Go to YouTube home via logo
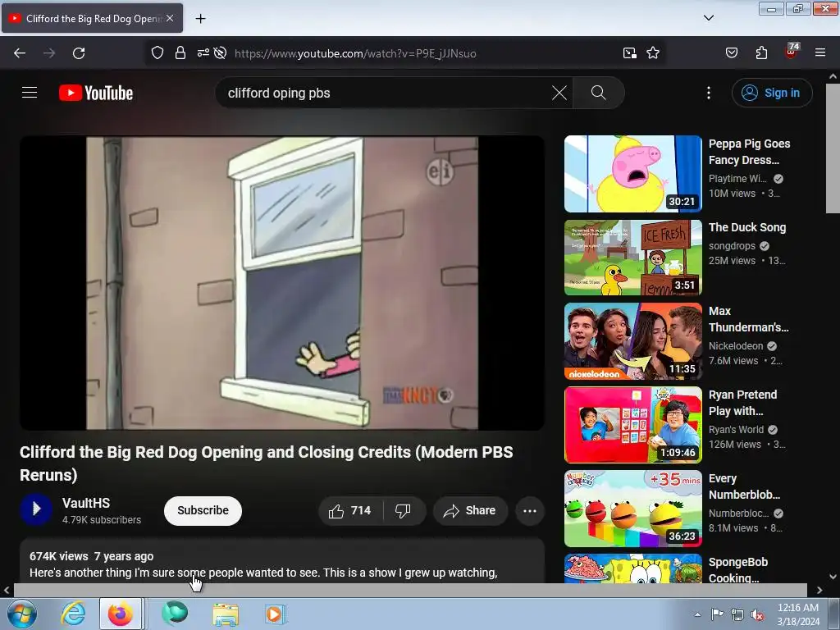 tap(96, 93)
